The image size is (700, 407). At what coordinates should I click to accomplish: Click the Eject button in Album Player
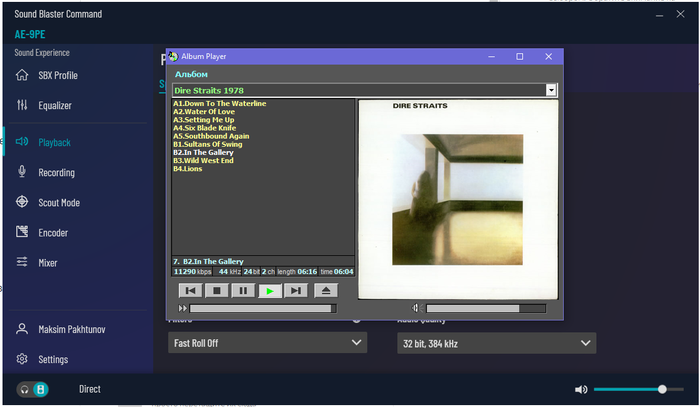[x=326, y=291]
